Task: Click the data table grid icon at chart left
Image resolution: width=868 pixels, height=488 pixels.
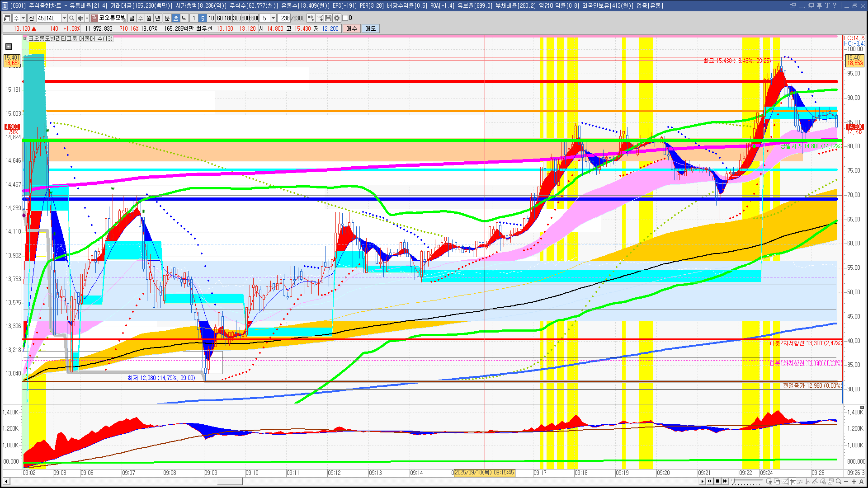Action: point(9,47)
